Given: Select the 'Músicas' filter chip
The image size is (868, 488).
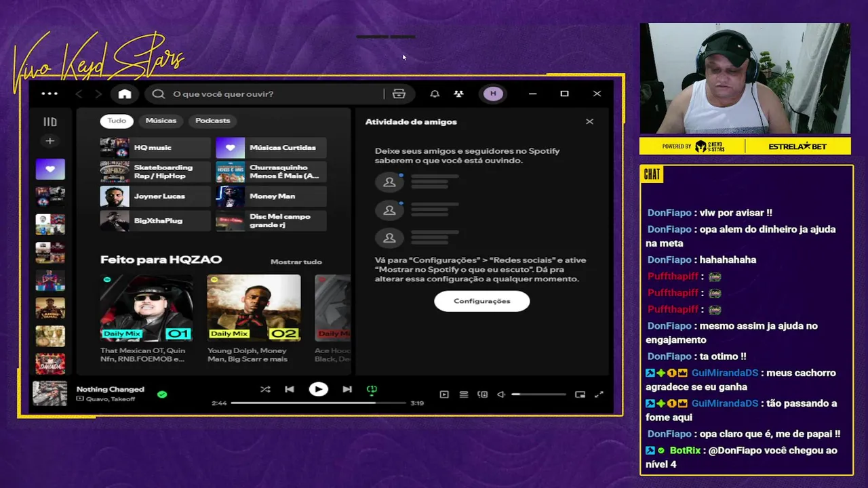Looking at the screenshot, I should (x=161, y=121).
